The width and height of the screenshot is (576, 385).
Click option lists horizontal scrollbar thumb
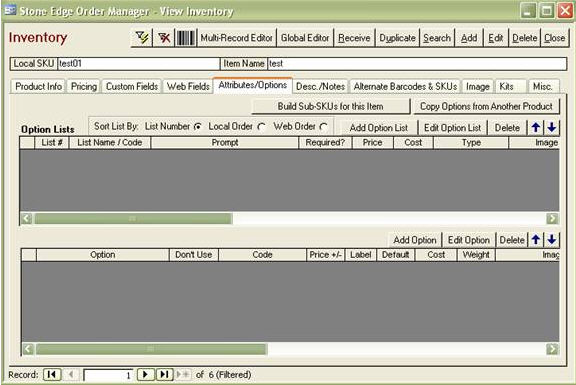pyautogui.click(x=133, y=219)
